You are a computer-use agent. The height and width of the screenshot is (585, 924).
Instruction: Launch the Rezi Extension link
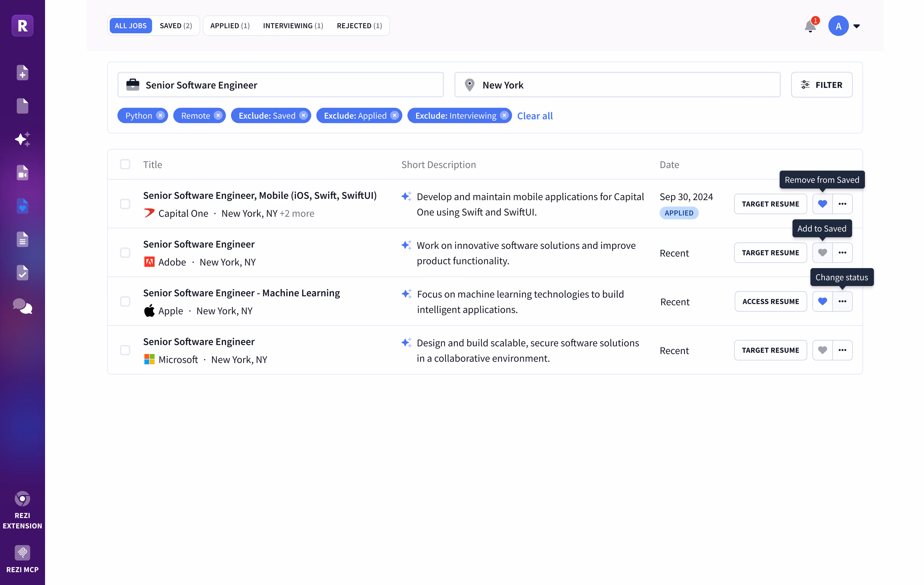[x=22, y=510]
